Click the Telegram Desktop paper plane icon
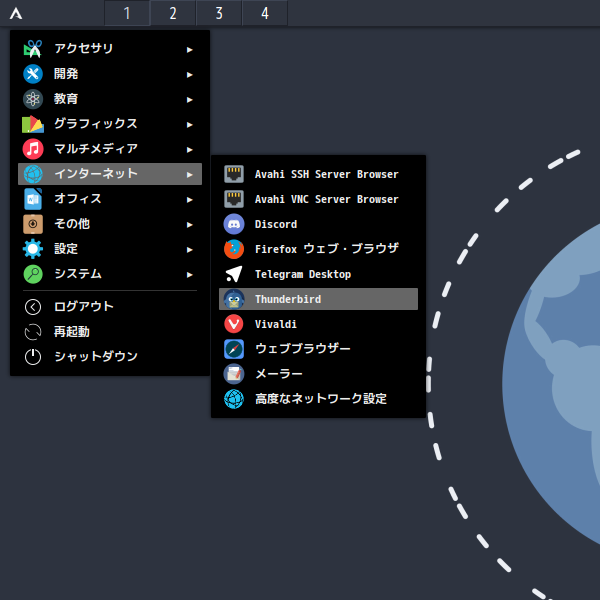 point(234,274)
